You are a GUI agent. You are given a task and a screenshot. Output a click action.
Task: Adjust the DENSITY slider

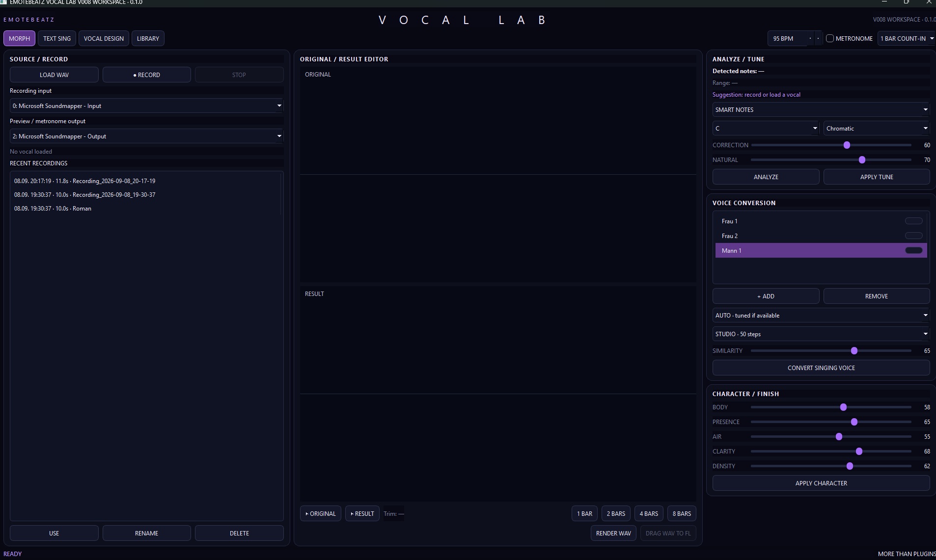(831, 466)
